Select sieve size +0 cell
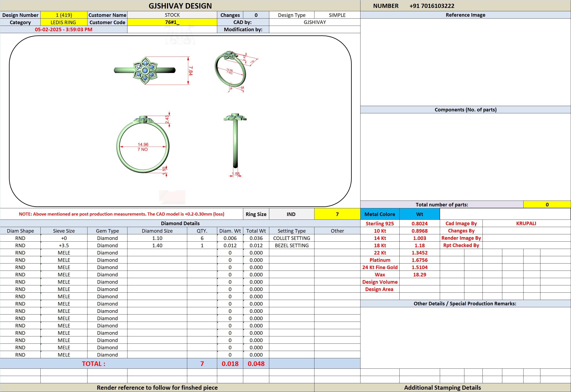The height and width of the screenshot is (392, 571). (64, 238)
